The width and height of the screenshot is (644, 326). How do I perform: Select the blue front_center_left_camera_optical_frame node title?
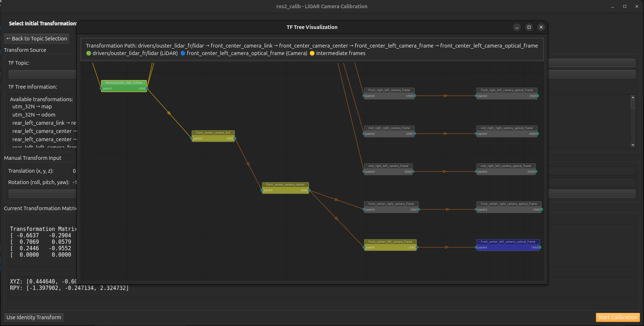508,242
